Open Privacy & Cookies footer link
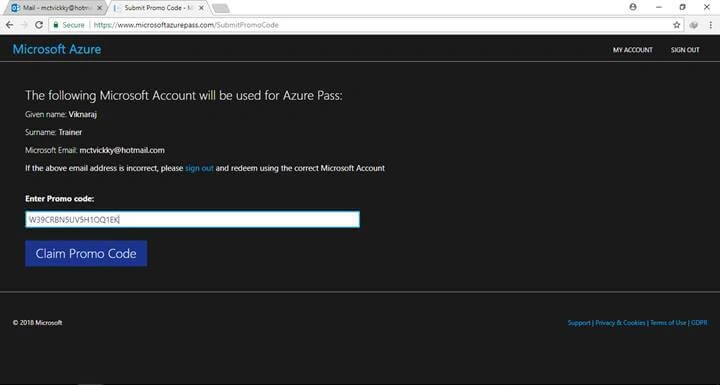Image resolution: width=720 pixels, height=385 pixels. click(620, 323)
